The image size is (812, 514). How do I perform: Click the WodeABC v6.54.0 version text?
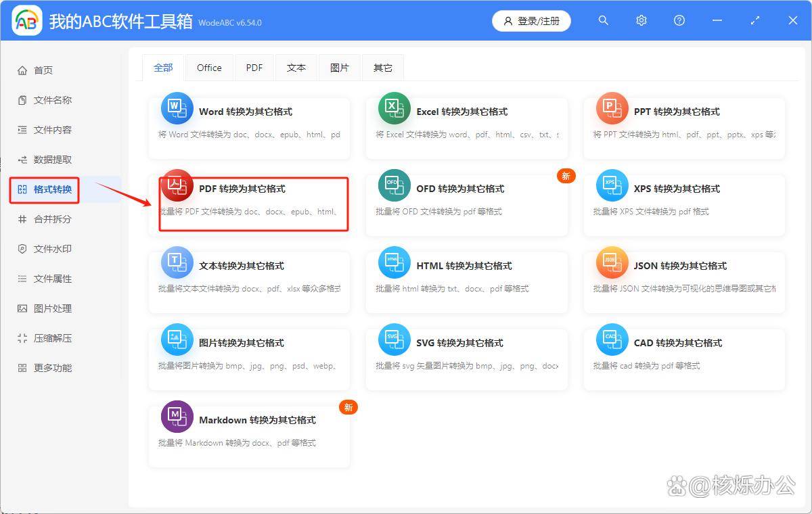tap(230, 23)
